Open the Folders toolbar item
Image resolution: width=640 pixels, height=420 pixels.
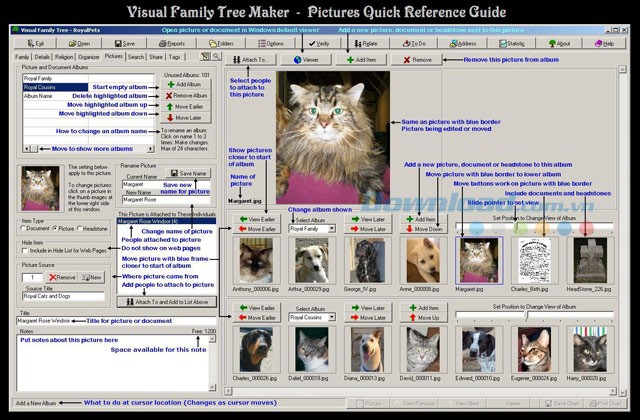coord(221,43)
